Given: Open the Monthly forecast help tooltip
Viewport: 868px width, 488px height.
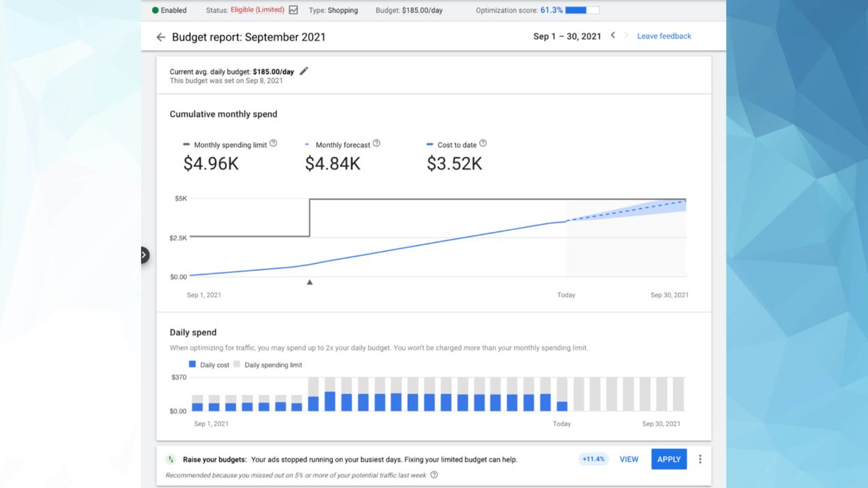Looking at the screenshot, I should point(377,143).
